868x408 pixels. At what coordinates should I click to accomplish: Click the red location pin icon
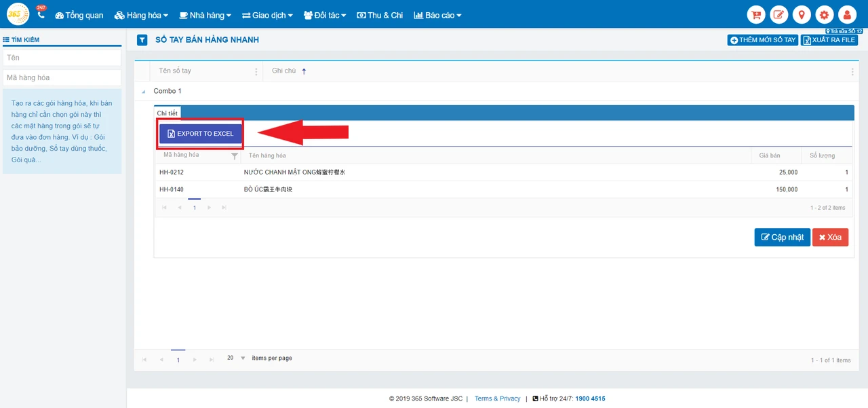point(802,15)
